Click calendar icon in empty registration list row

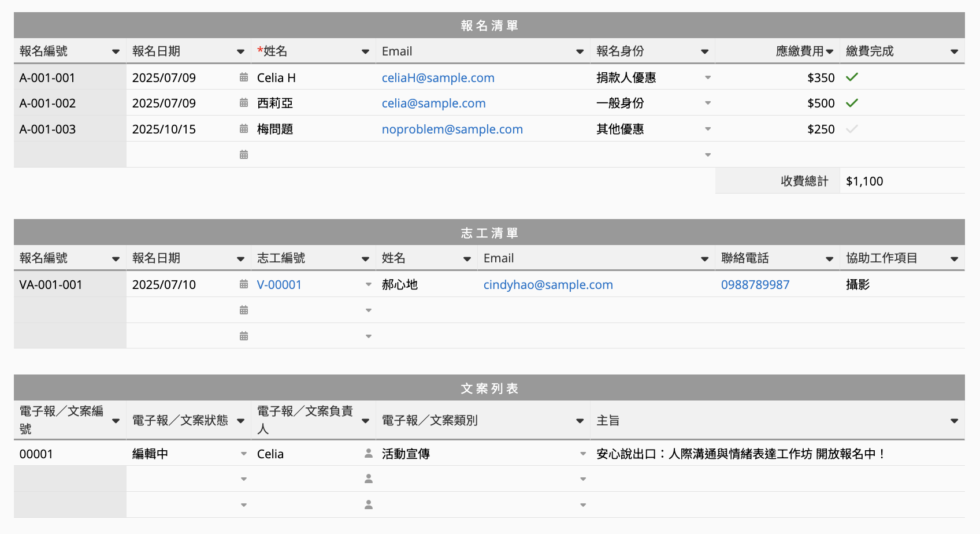[x=244, y=155]
